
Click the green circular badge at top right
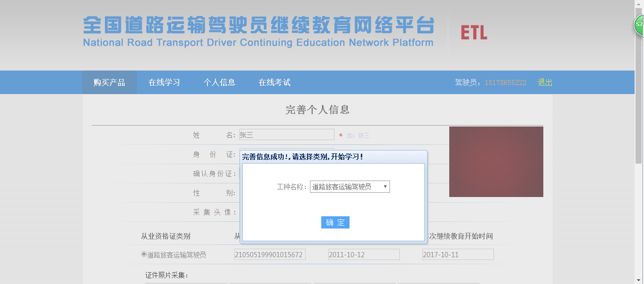(639, 25)
